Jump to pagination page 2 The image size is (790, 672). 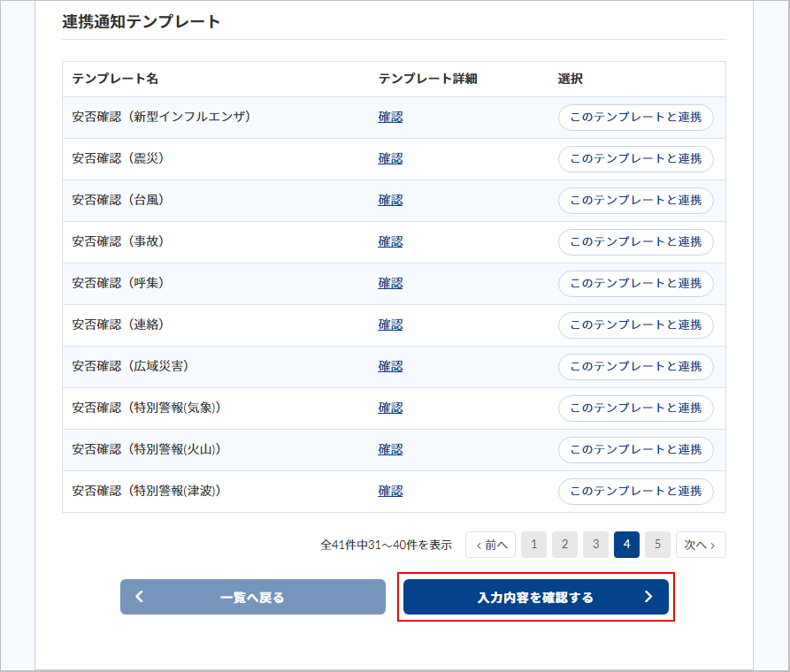[x=564, y=545]
